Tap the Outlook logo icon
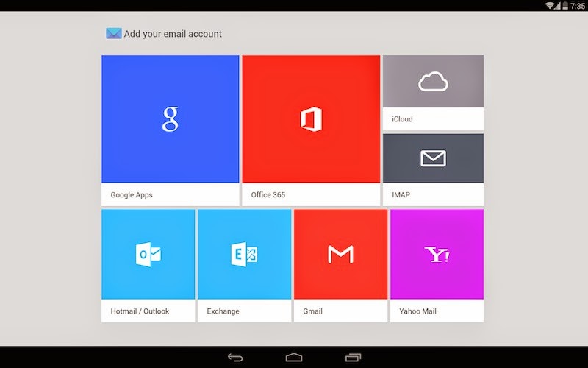This screenshot has width=588, height=368. pos(148,254)
